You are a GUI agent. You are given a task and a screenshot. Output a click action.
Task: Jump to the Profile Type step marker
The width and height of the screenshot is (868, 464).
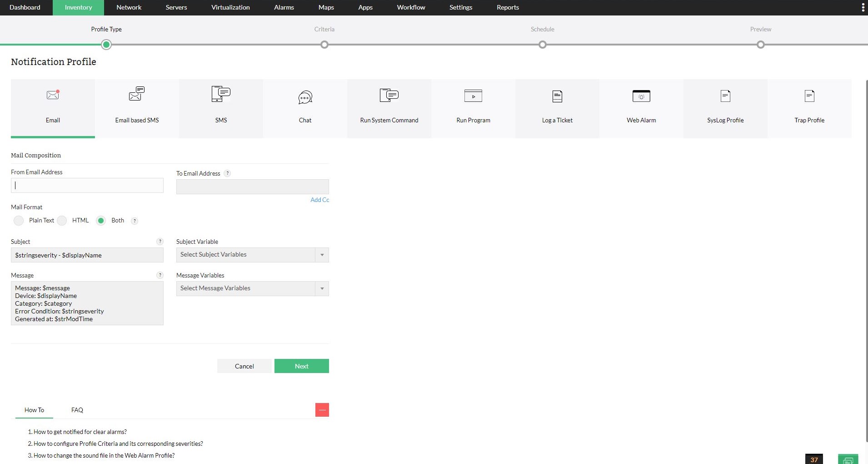pos(106,45)
